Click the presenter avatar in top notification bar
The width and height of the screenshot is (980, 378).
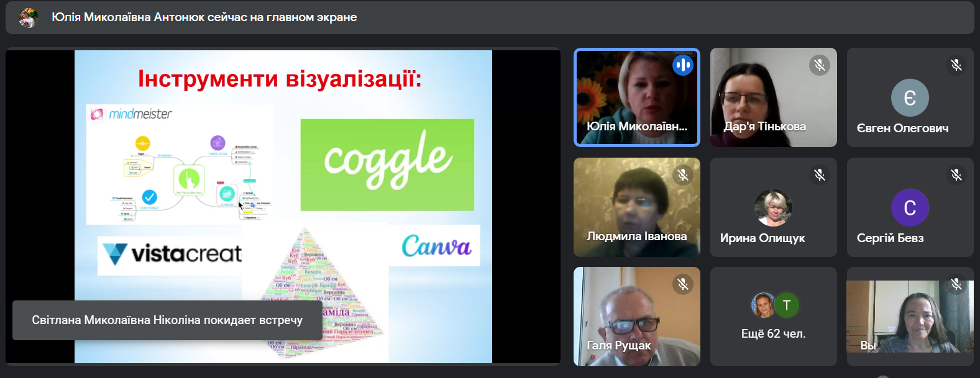(29, 17)
